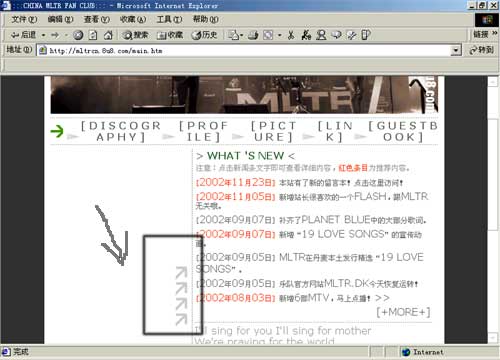Click the Go button beside address bar

pos(481,50)
